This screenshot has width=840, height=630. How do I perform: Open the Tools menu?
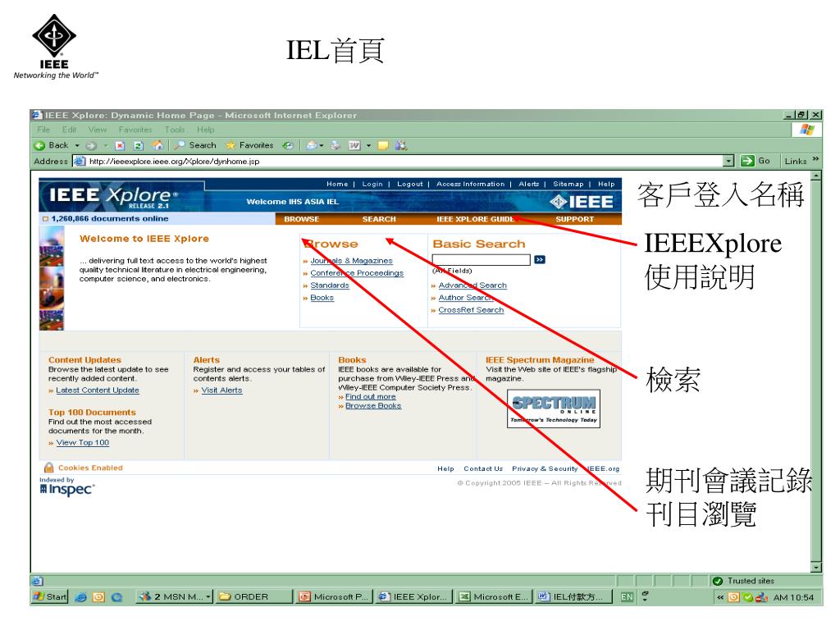tap(175, 130)
